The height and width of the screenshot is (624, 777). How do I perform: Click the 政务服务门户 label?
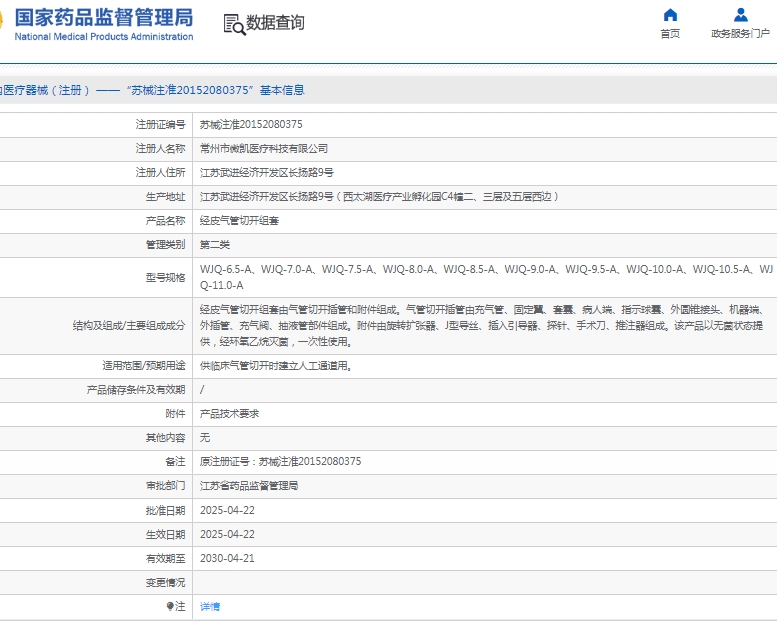pos(740,34)
